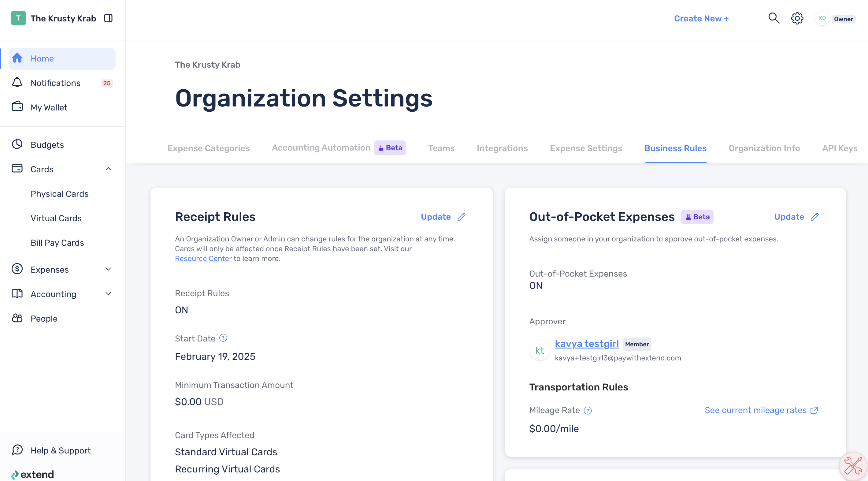The width and height of the screenshot is (868, 481).
Task: Click the kt approver avatar
Action: (540, 350)
